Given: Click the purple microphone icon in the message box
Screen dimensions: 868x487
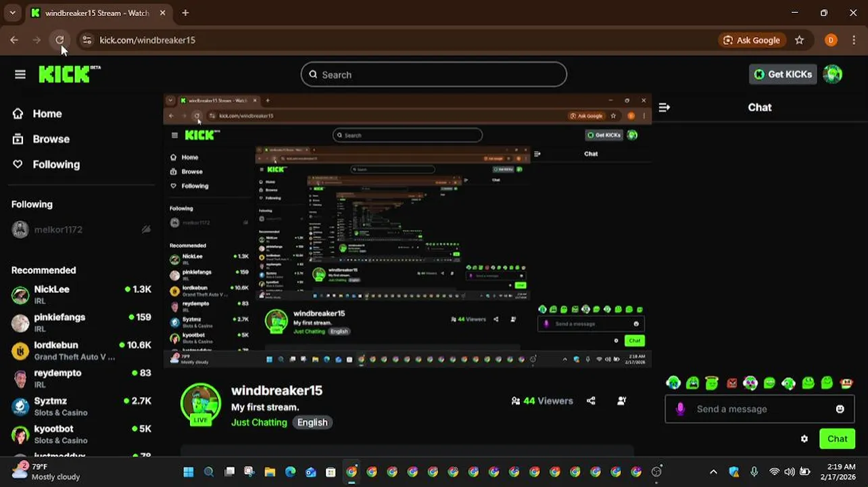Looking at the screenshot, I should click(x=680, y=409).
